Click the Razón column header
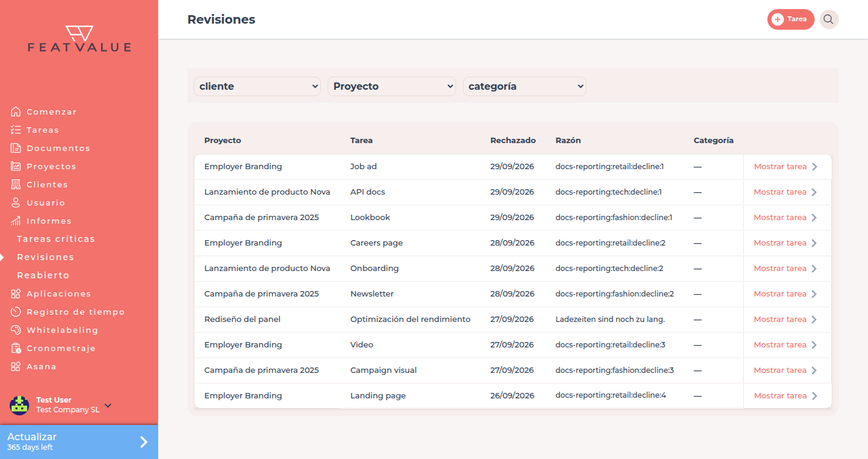The image size is (868, 459). [x=568, y=140]
